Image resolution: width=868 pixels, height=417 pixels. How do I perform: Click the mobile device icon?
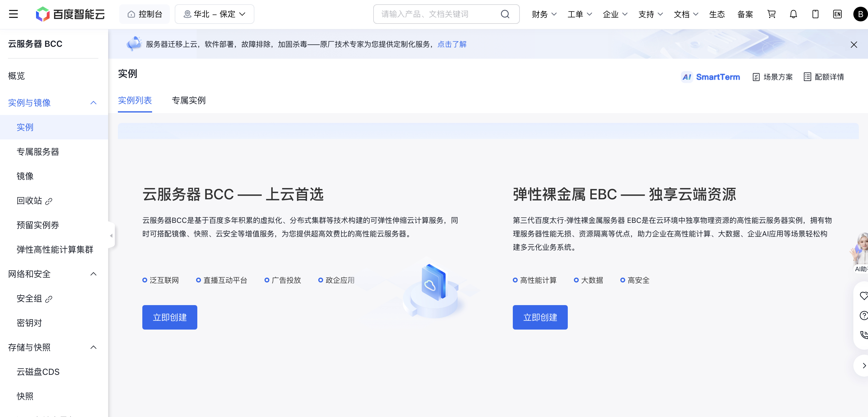pos(815,14)
